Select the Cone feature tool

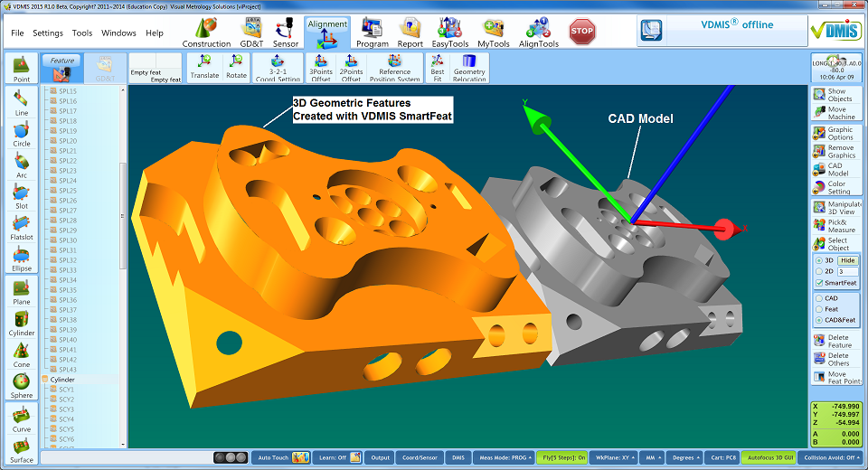click(22, 355)
